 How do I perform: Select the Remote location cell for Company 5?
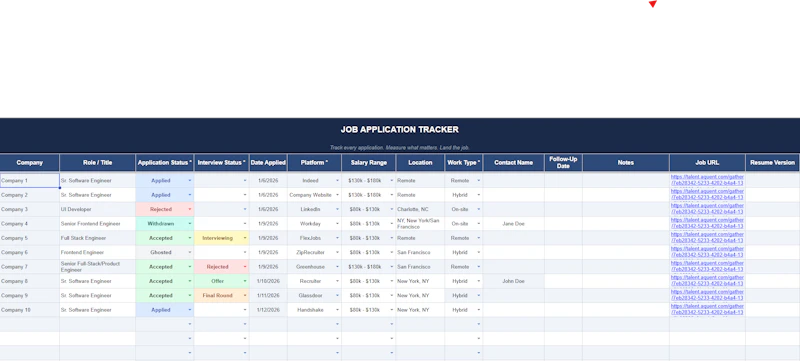(420, 238)
